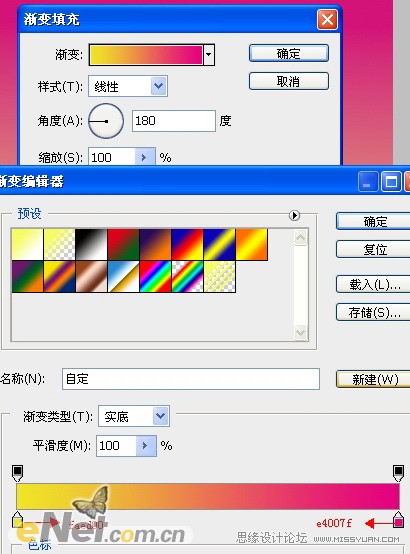Open the 预设 flyout menu arrow
This screenshot has height=554, width=410.
[x=294, y=215]
